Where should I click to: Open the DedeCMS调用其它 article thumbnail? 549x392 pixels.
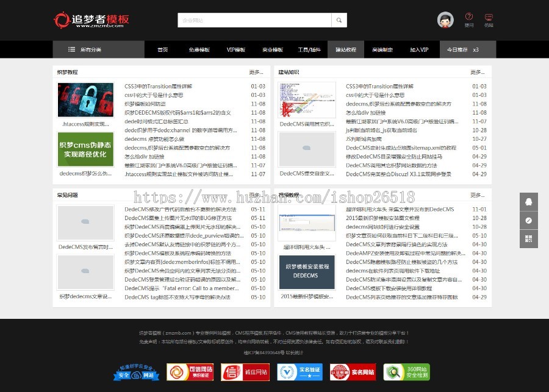pos(307,100)
